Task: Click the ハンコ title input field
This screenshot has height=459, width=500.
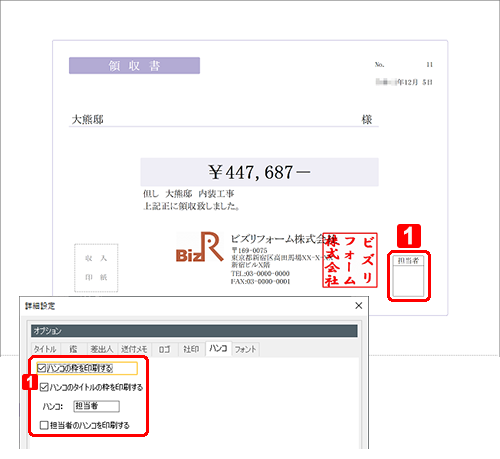Action: (96, 406)
